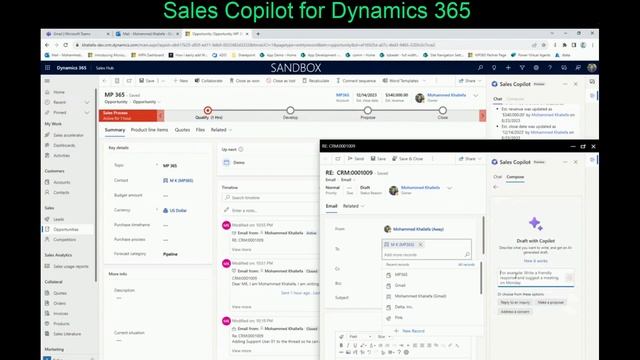This screenshot has height=360, width=640.
Task: Click the Draft with Copilot prompt box
Action: 536,278
